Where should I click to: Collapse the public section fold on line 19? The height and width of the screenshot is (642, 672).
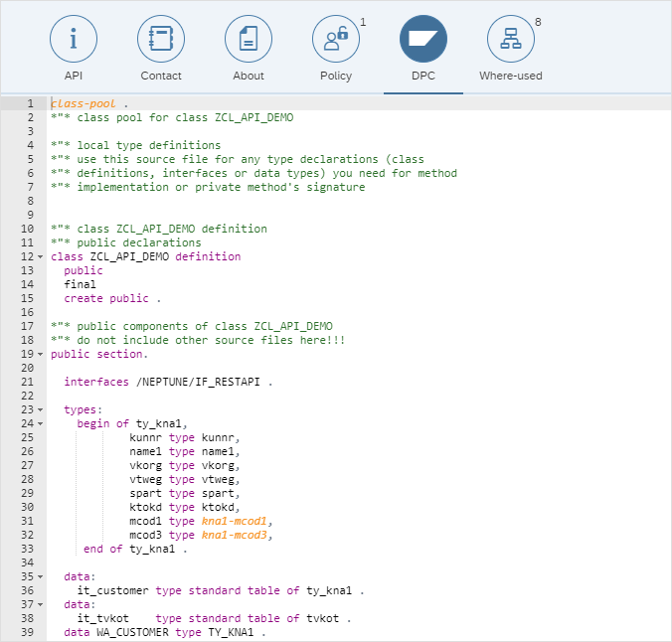click(41, 355)
